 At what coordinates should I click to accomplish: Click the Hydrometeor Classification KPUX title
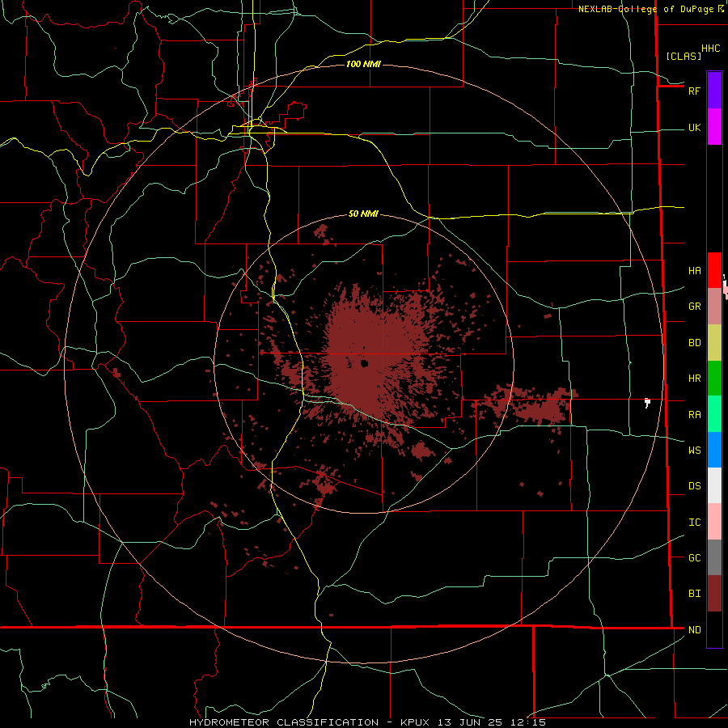[367, 722]
